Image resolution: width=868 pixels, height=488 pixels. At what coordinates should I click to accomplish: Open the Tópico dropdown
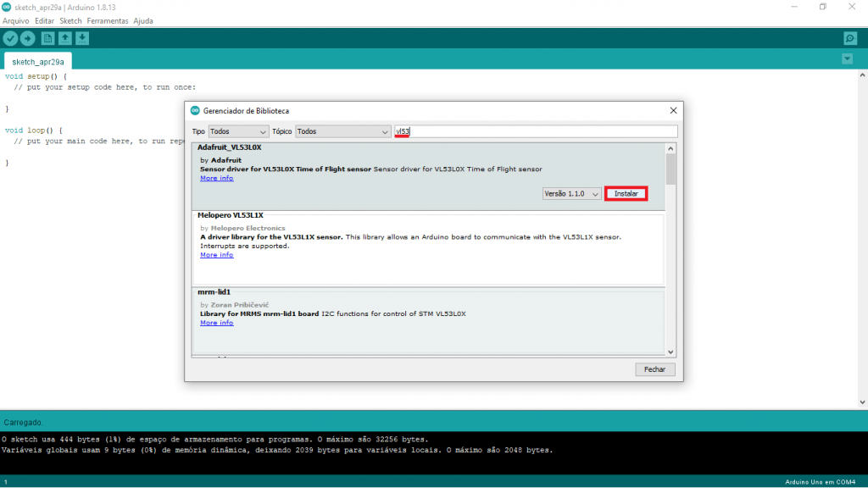click(342, 131)
